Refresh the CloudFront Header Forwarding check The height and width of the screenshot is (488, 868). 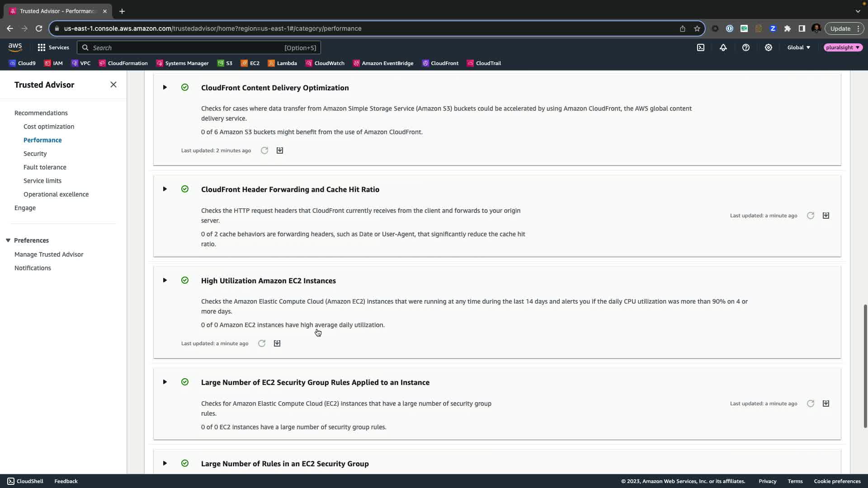tap(811, 216)
